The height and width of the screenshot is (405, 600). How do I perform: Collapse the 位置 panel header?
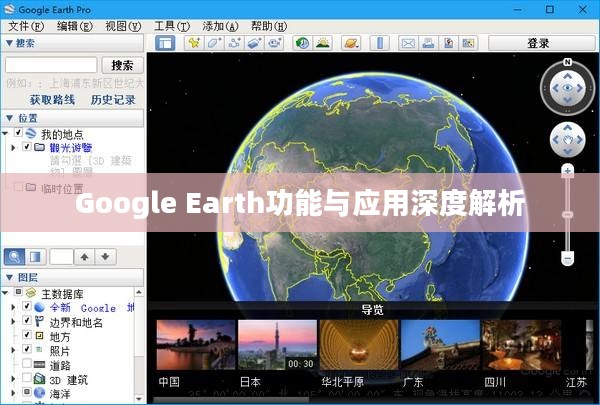[73, 118]
